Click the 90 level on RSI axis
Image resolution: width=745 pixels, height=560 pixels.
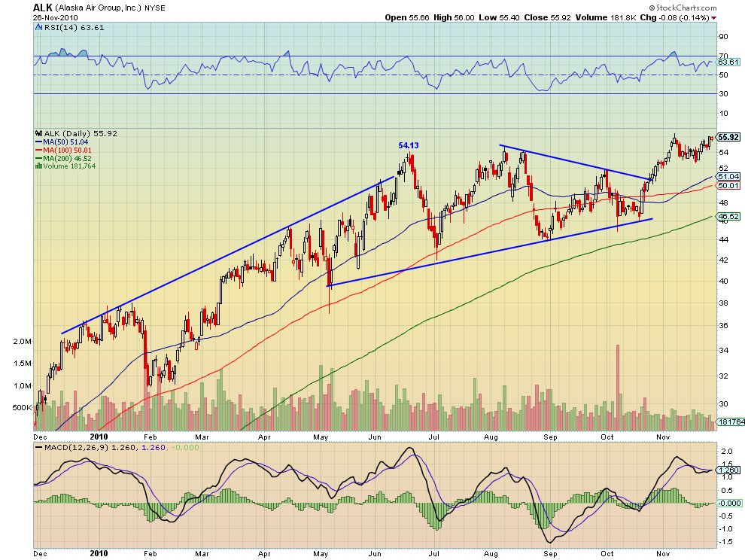point(724,37)
